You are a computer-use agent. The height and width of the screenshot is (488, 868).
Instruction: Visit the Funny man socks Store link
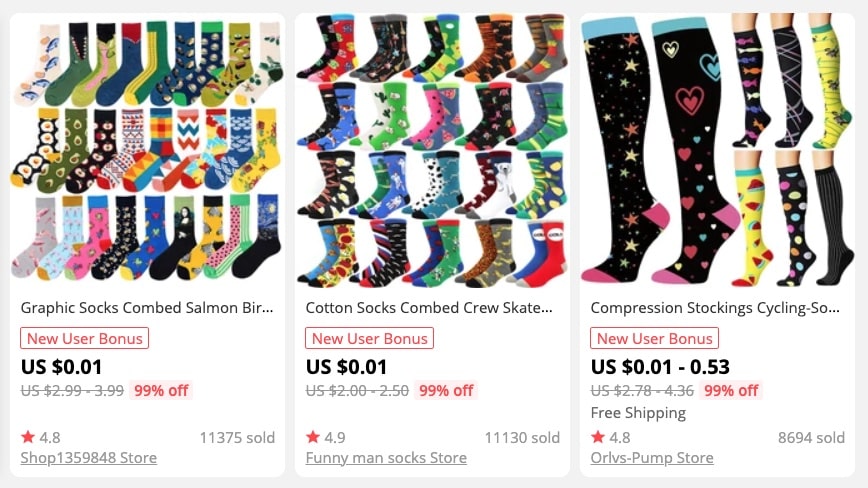click(x=386, y=458)
